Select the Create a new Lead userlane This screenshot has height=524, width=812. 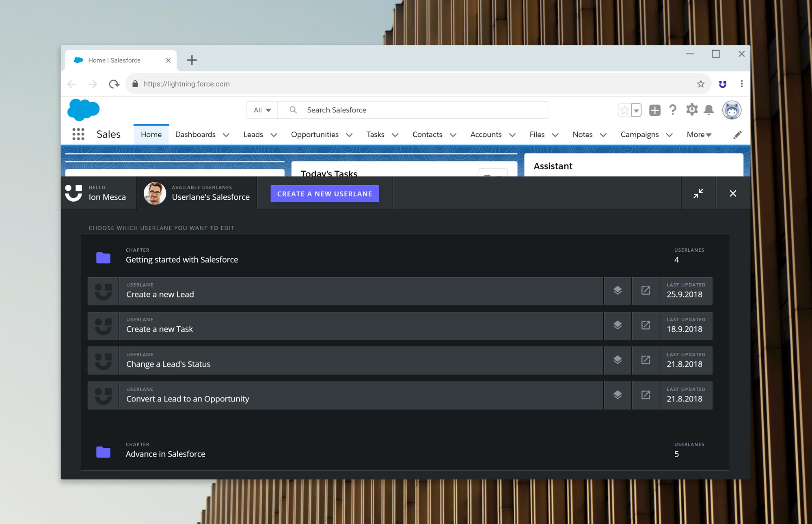pos(160,294)
